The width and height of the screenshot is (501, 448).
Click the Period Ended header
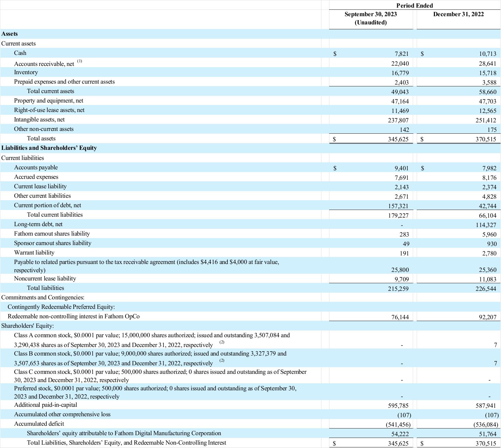pos(415,5)
